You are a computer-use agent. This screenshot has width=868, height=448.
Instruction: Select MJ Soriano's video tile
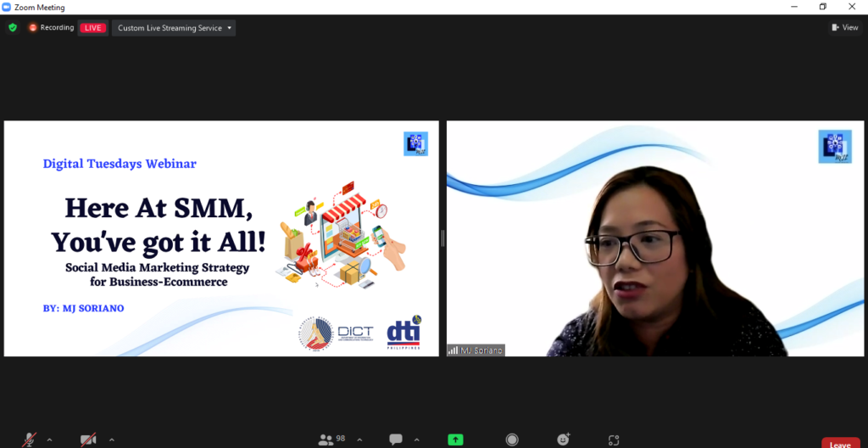tap(655, 238)
